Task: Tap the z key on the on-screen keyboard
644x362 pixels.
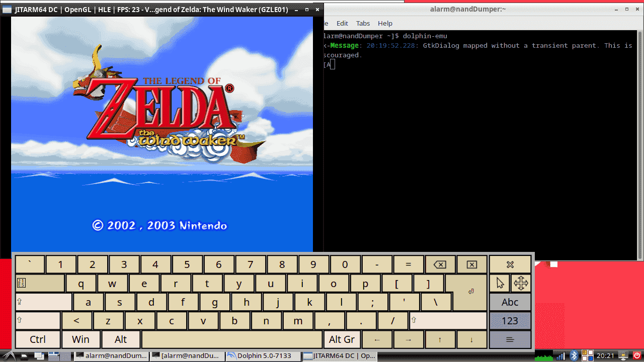Action: pos(108,321)
